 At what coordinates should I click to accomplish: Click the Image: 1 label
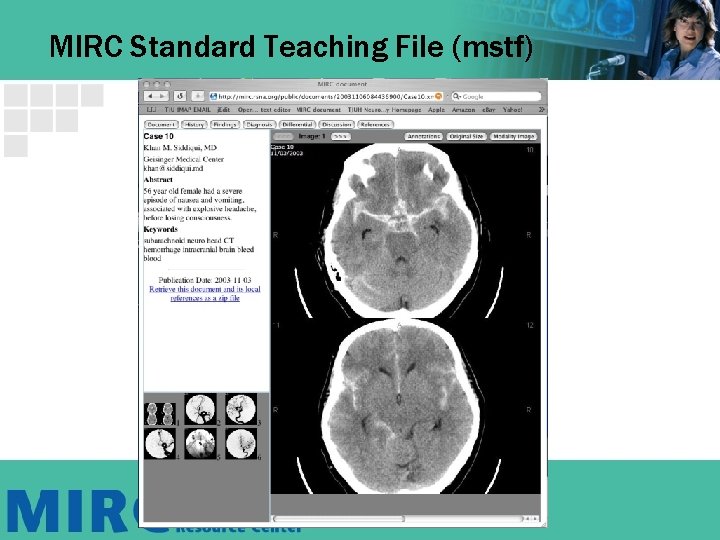click(312, 136)
